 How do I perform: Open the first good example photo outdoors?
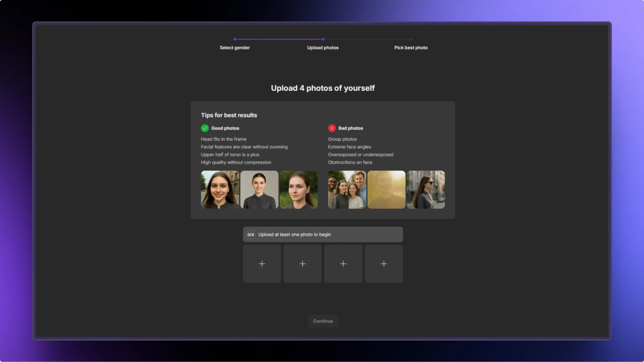click(220, 190)
